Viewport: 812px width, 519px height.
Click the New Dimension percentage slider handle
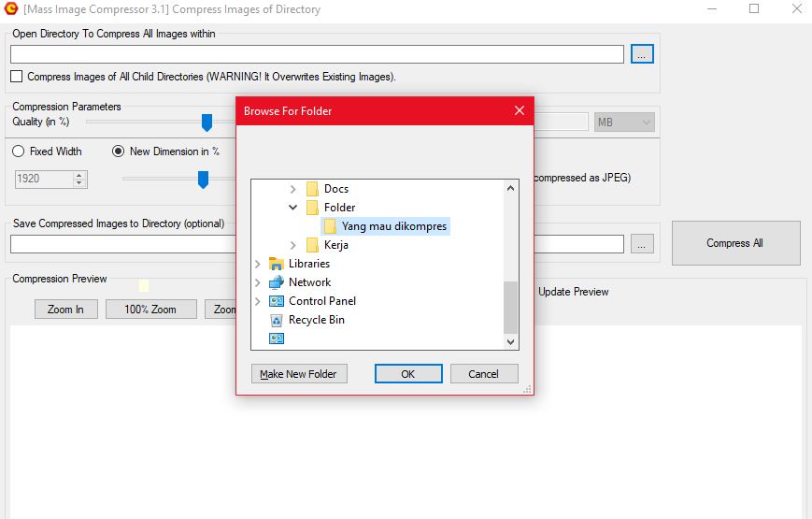pos(203,180)
